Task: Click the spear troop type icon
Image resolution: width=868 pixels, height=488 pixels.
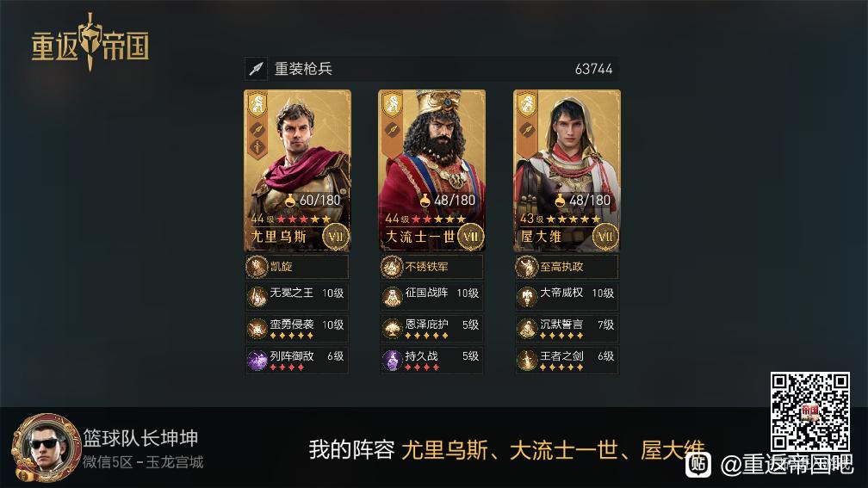Action: coord(256,69)
